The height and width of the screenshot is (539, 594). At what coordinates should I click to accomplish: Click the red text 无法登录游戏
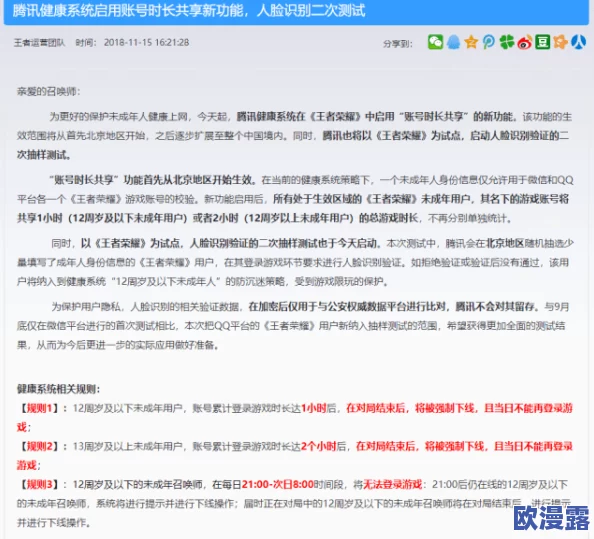click(x=392, y=484)
